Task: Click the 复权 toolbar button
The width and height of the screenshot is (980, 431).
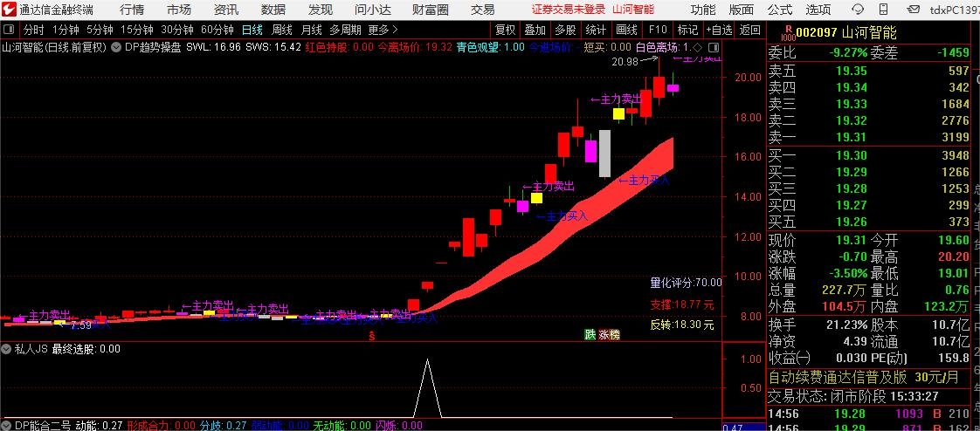Action: (505, 30)
